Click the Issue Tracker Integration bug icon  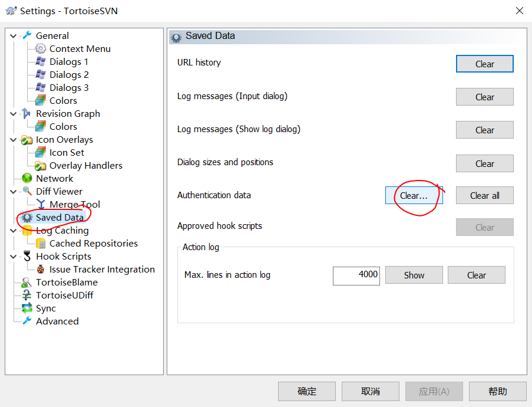click(x=41, y=269)
